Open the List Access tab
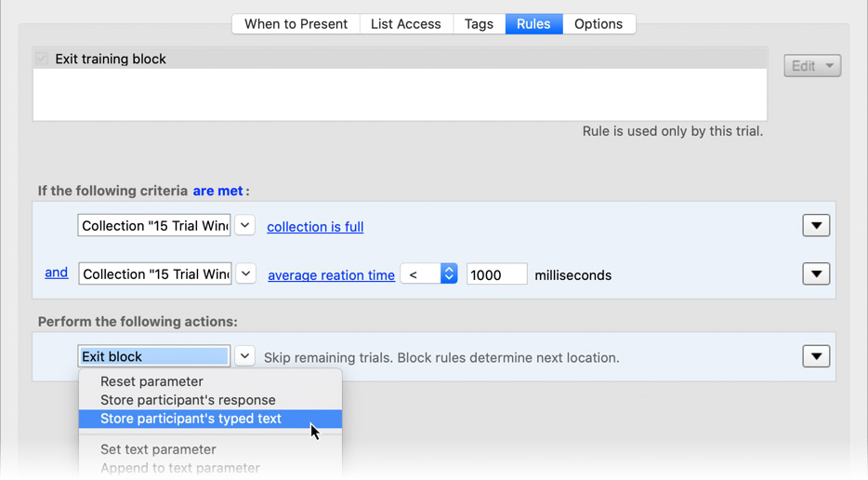 tap(405, 24)
